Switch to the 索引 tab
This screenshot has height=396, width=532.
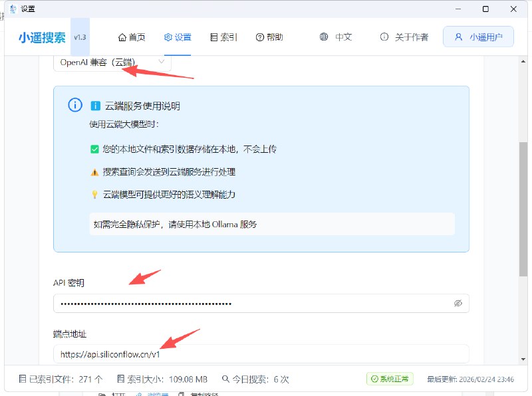[x=224, y=37]
